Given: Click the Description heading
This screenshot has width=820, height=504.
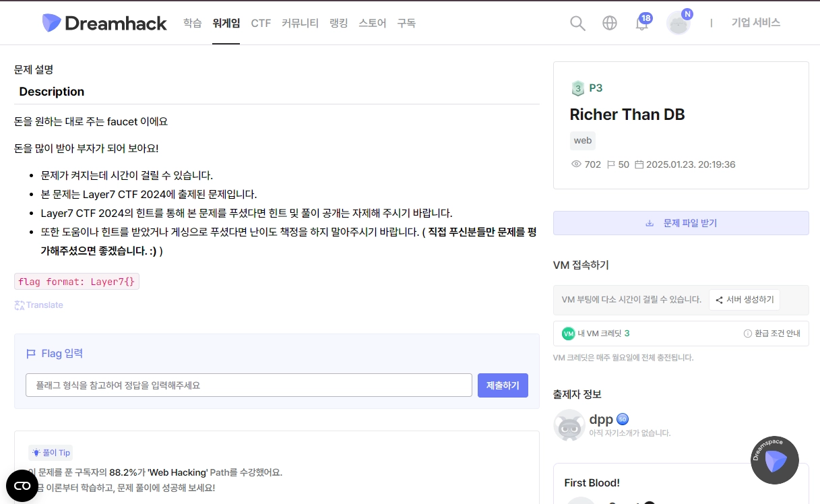Looking at the screenshot, I should click(x=52, y=92).
